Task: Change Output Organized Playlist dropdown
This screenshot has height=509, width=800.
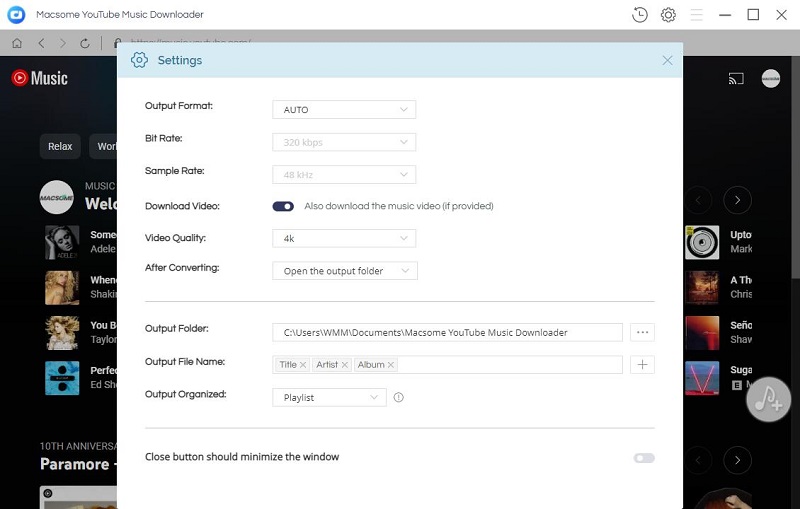Action: coord(329,397)
